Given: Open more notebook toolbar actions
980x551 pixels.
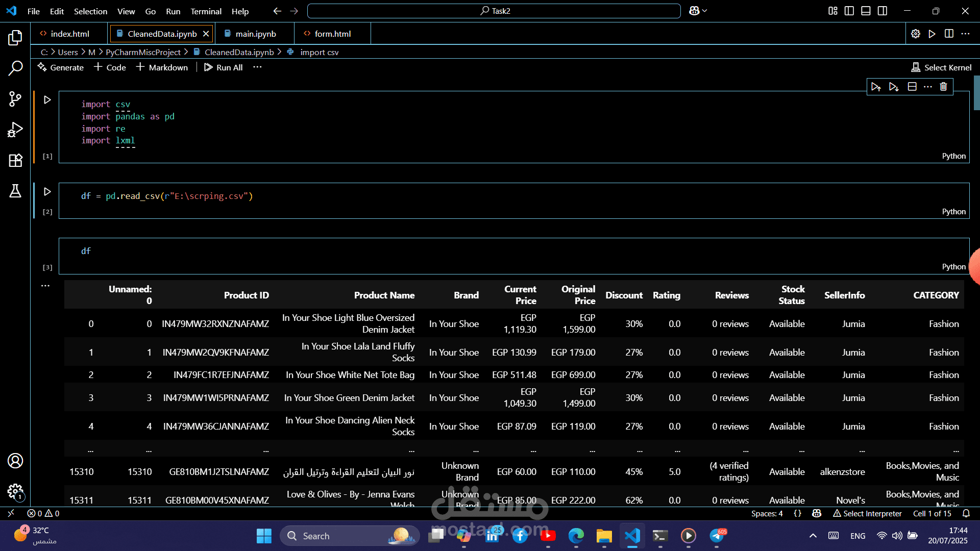Looking at the screenshot, I should tap(257, 67).
